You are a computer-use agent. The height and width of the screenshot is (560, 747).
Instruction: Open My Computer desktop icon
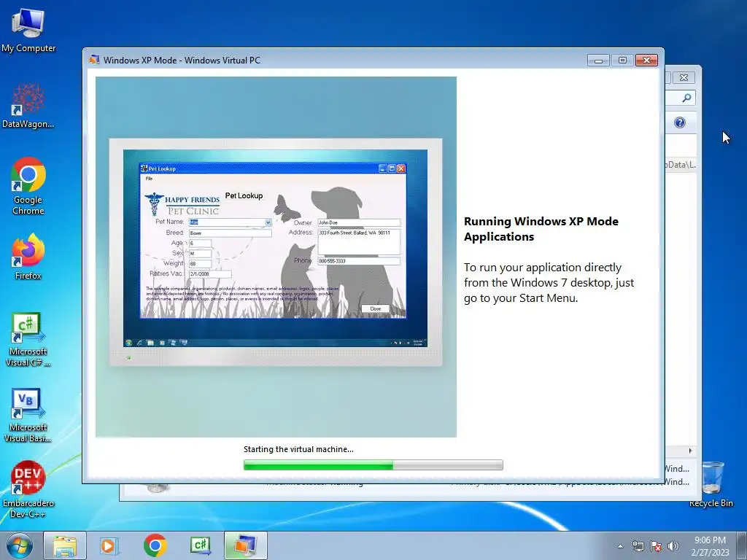28,30
